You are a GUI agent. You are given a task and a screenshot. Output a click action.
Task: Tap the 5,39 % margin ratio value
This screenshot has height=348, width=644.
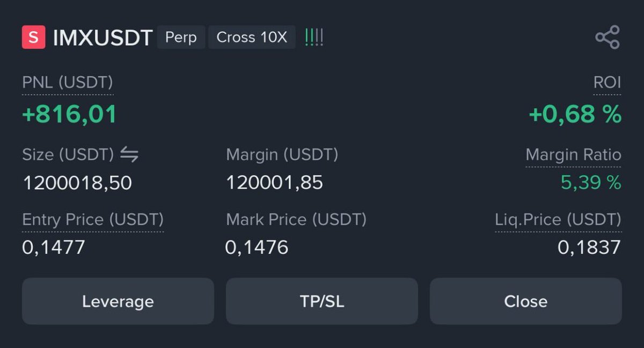590,183
